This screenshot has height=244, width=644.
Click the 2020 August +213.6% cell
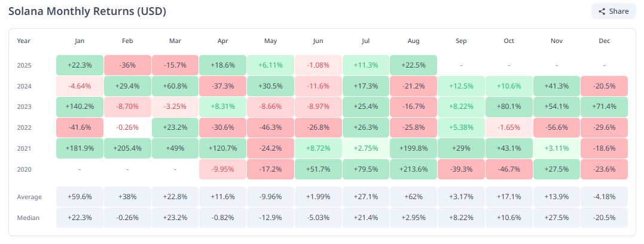coord(414,169)
